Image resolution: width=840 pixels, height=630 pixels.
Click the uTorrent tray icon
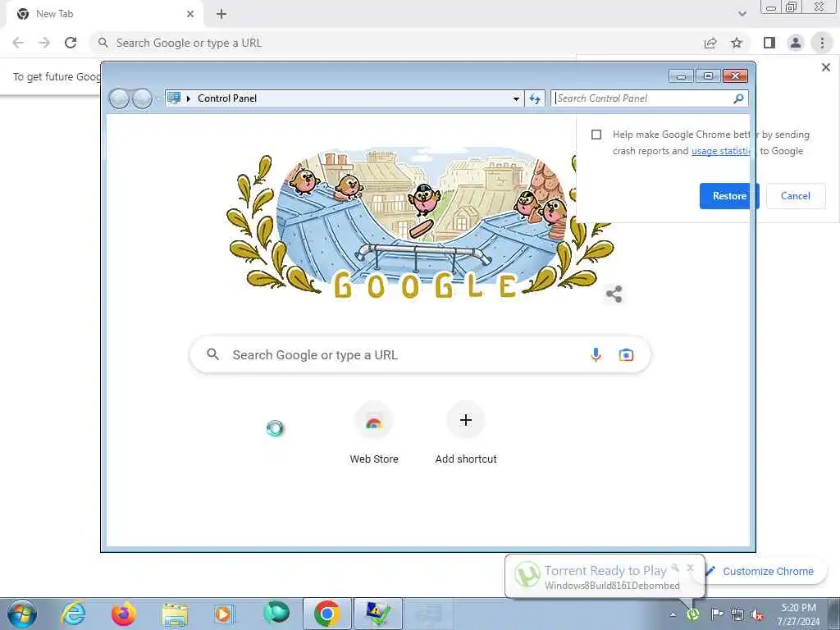tap(693, 614)
